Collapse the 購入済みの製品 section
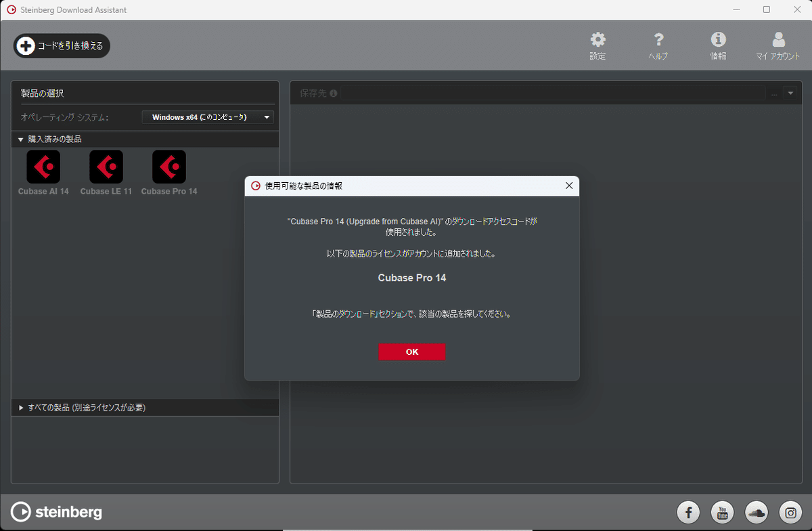This screenshot has height=531, width=812. [20, 139]
